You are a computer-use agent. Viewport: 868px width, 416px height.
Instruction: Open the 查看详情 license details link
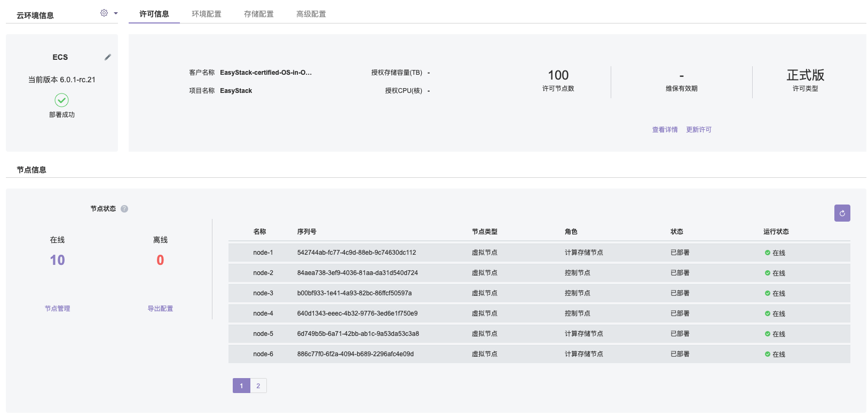(x=665, y=130)
